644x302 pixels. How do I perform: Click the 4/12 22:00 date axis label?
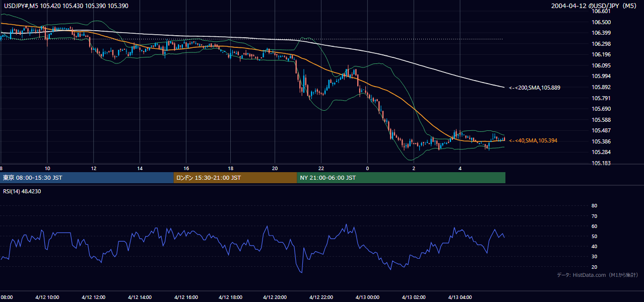[321, 297]
